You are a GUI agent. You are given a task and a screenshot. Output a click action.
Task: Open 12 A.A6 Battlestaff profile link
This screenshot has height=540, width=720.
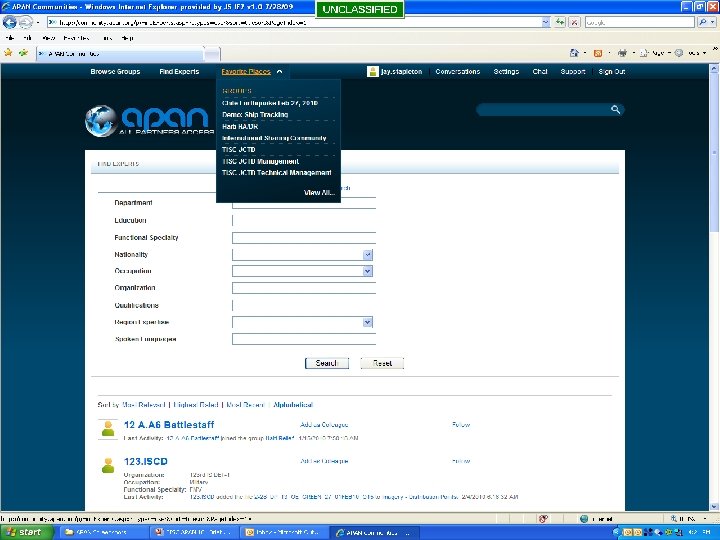pyautogui.click(x=169, y=425)
